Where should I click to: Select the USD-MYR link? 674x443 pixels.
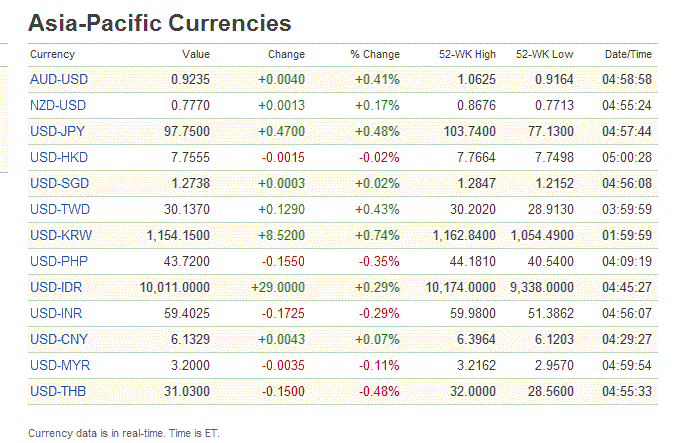[57, 365]
